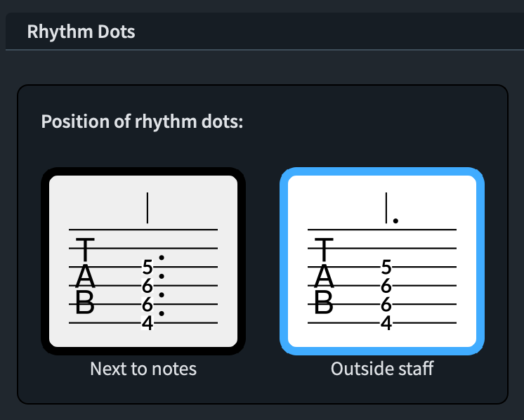Click fret number 5 in Outside staff preview

tap(386, 267)
